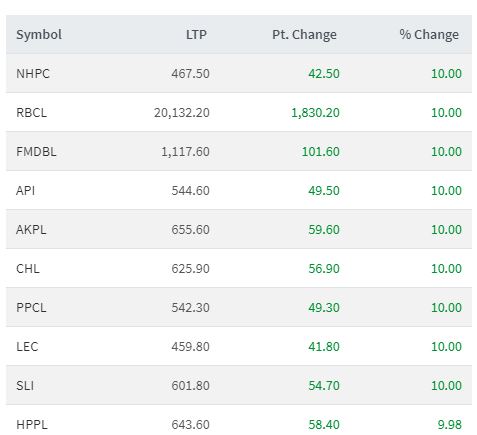Sort by Pt. Change column header

click(x=304, y=35)
